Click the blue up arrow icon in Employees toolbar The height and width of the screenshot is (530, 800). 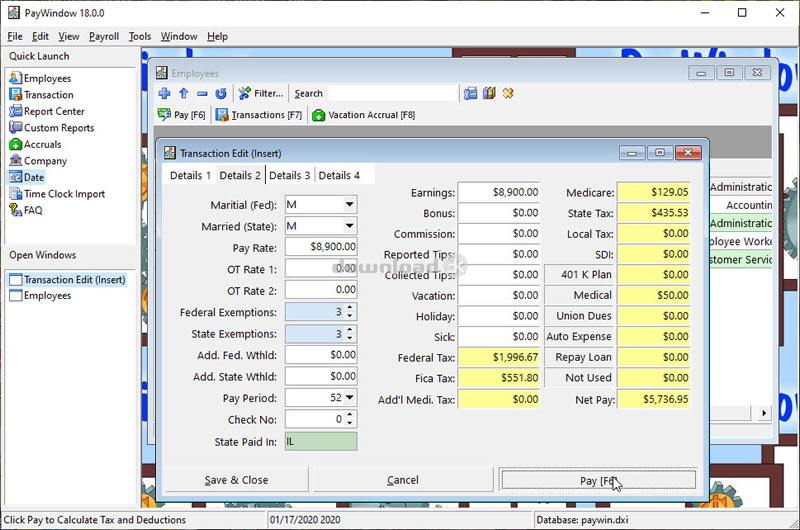(x=184, y=93)
